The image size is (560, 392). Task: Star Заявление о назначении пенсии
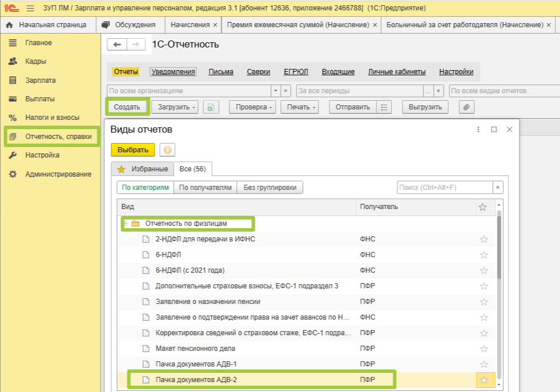[x=484, y=302]
